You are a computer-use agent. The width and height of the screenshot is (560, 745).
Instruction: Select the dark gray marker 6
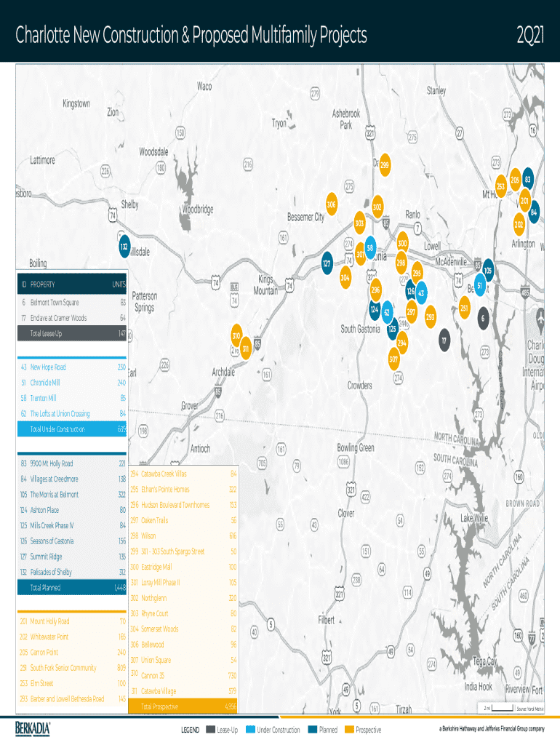(482, 317)
